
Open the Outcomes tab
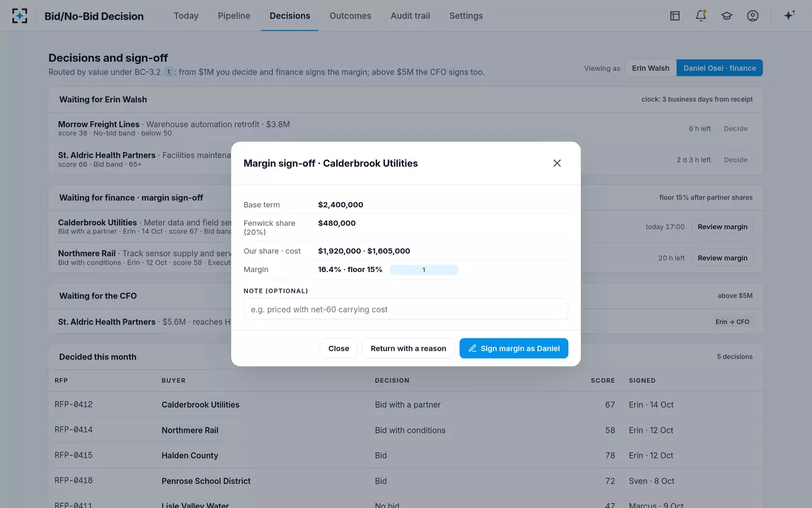click(x=350, y=16)
